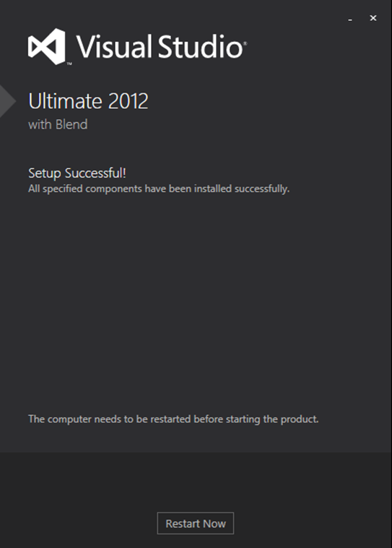This screenshot has height=548, width=392.
Task: Click the TM mark beneath the logo
Action: [69, 64]
